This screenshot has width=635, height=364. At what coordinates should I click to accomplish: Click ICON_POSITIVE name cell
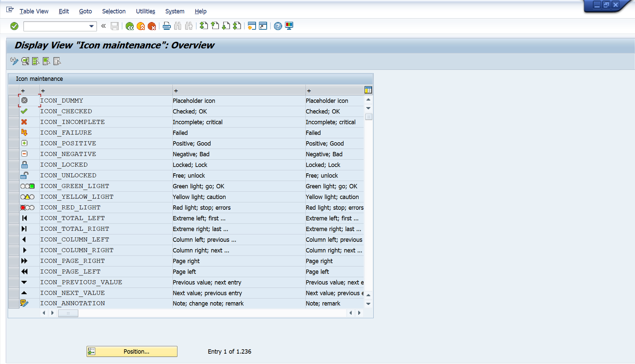point(106,144)
